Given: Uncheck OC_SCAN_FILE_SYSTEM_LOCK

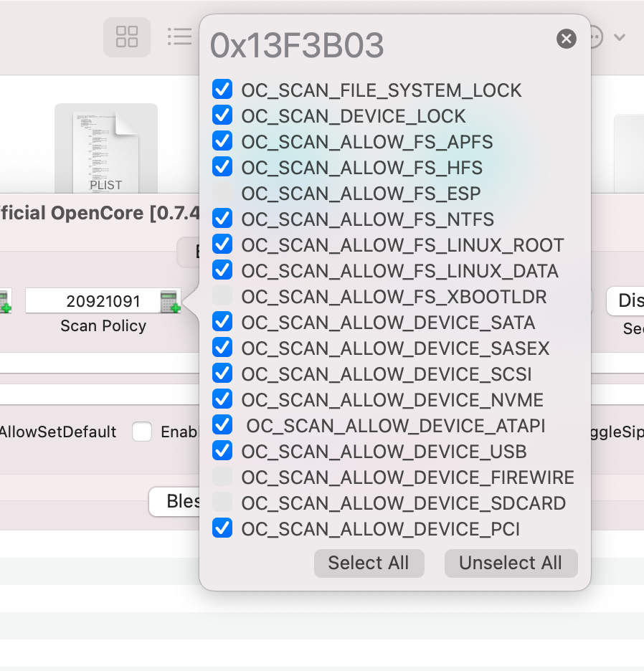Looking at the screenshot, I should [x=222, y=89].
